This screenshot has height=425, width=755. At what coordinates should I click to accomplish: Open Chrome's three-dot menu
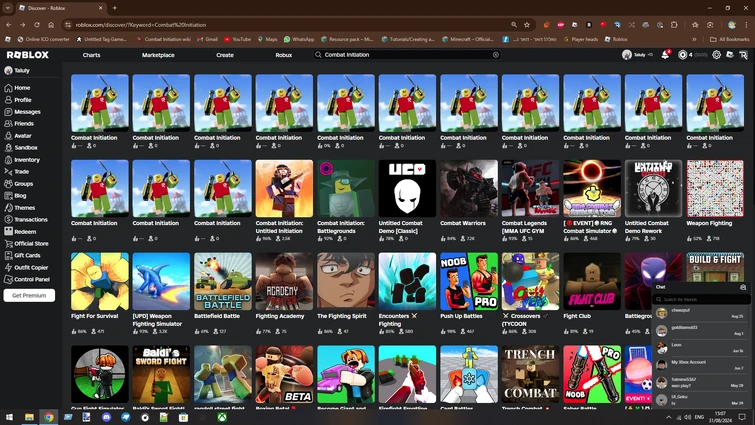[x=746, y=25]
